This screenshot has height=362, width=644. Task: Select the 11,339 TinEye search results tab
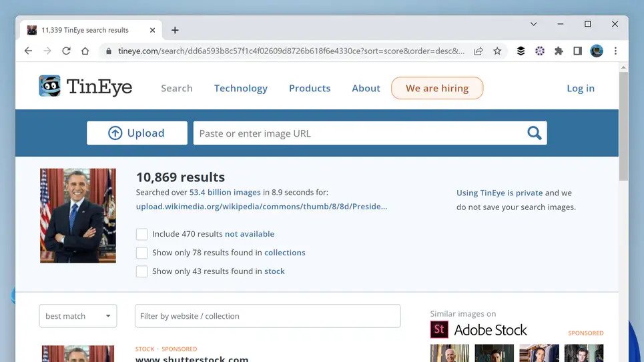(90, 30)
